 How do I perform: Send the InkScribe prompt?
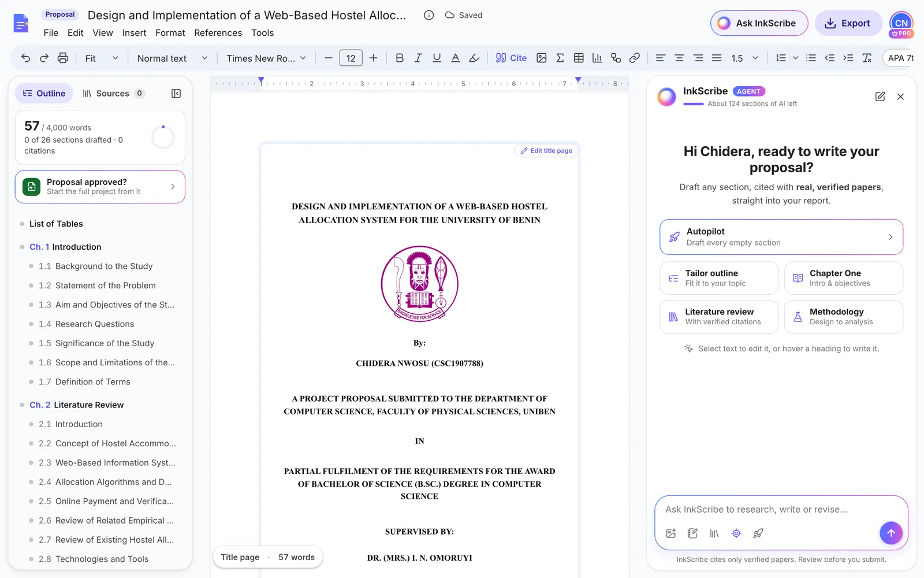pos(891,533)
